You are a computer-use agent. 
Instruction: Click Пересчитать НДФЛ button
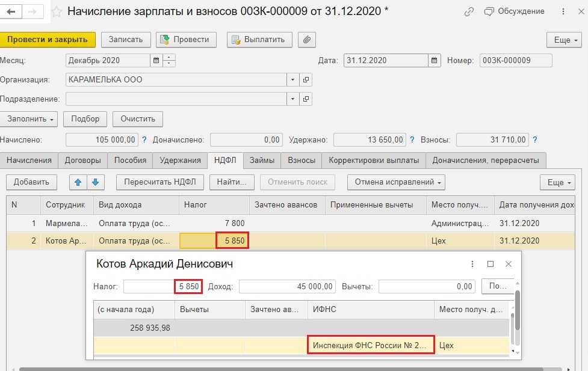click(x=160, y=182)
